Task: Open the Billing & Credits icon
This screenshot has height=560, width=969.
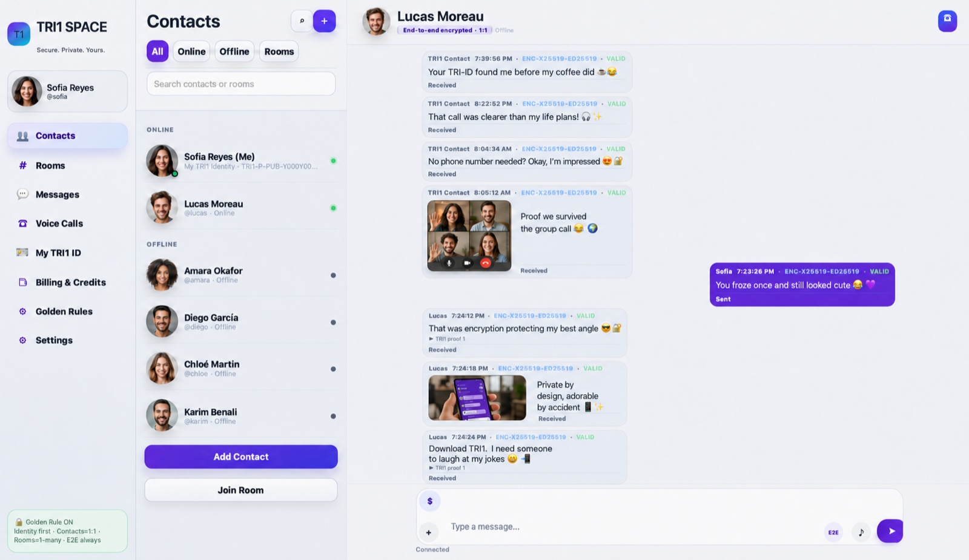Action: (x=22, y=282)
